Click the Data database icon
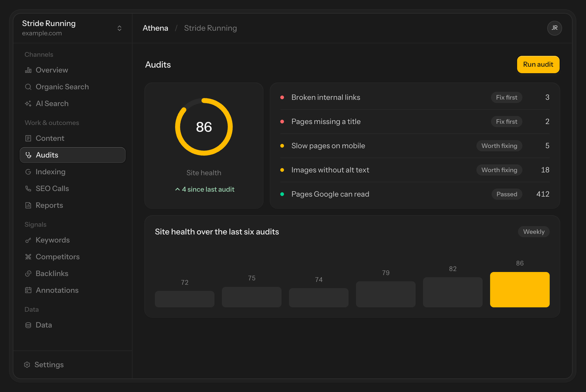The image size is (586, 392). [x=28, y=325]
